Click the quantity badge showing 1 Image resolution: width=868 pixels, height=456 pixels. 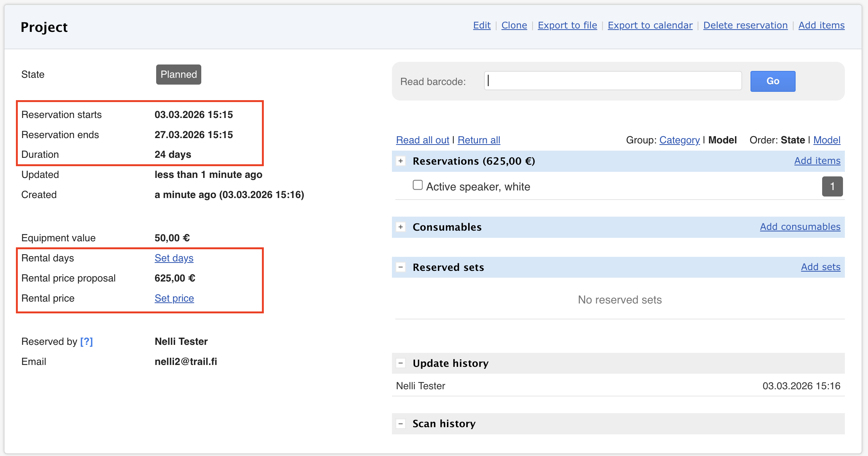(x=832, y=186)
